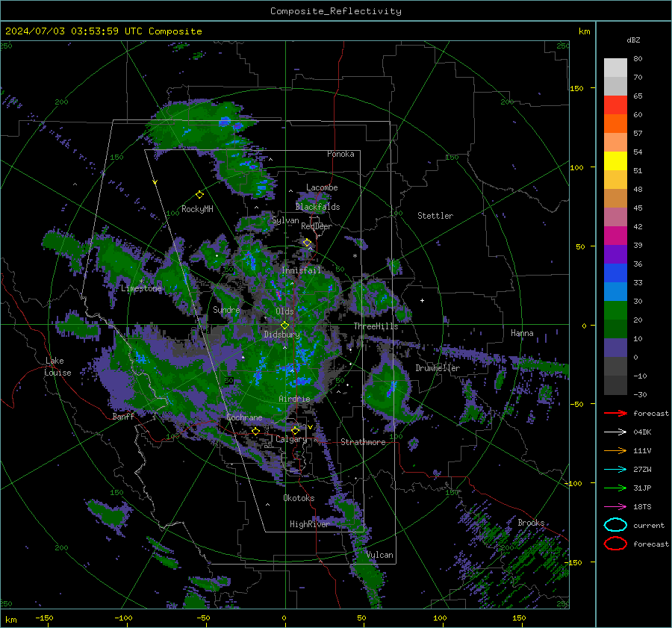672x628 pixels.
Task: Pick the yellow 54 dBZ color swatch
Action: click(615, 161)
